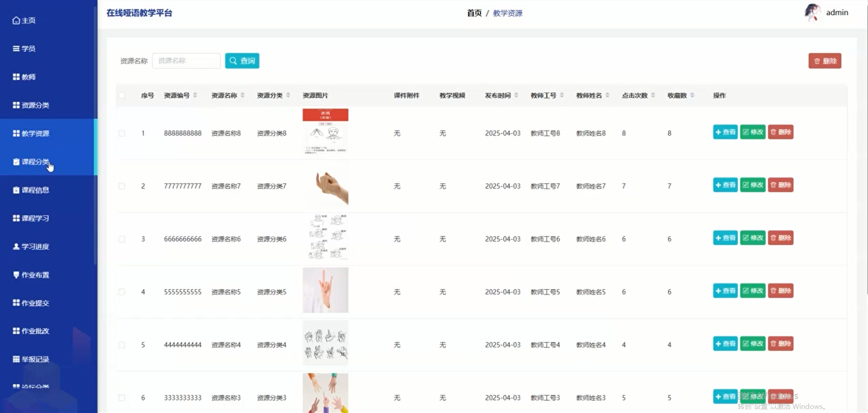Check the select-all checkbox in table header
Image resolution: width=868 pixels, height=413 pixels.
[x=121, y=95]
